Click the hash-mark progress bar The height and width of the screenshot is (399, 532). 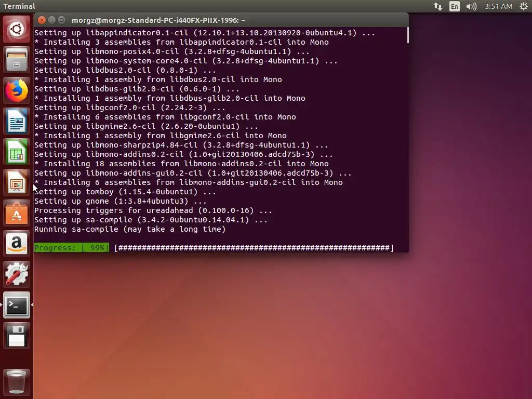(x=254, y=248)
